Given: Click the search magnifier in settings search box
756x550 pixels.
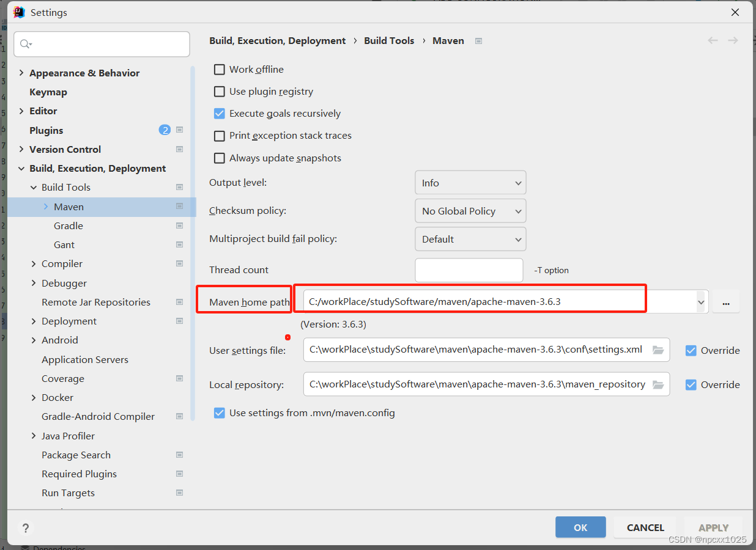Looking at the screenshot, I should pos(25,44).
